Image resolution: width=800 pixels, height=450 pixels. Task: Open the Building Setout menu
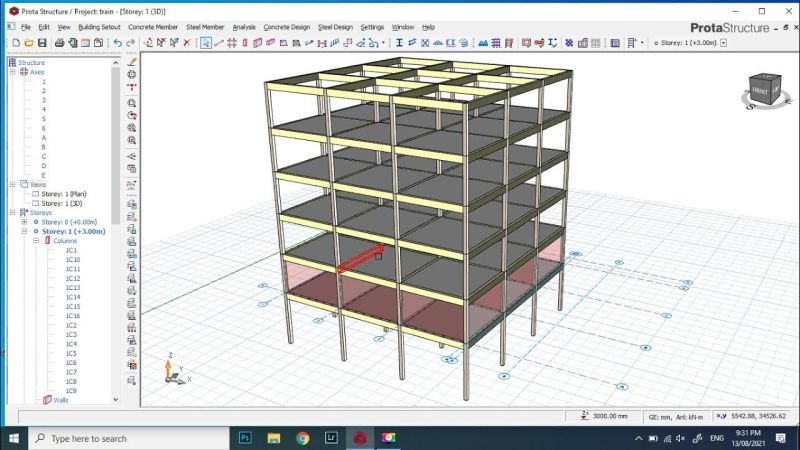[99, 26]
